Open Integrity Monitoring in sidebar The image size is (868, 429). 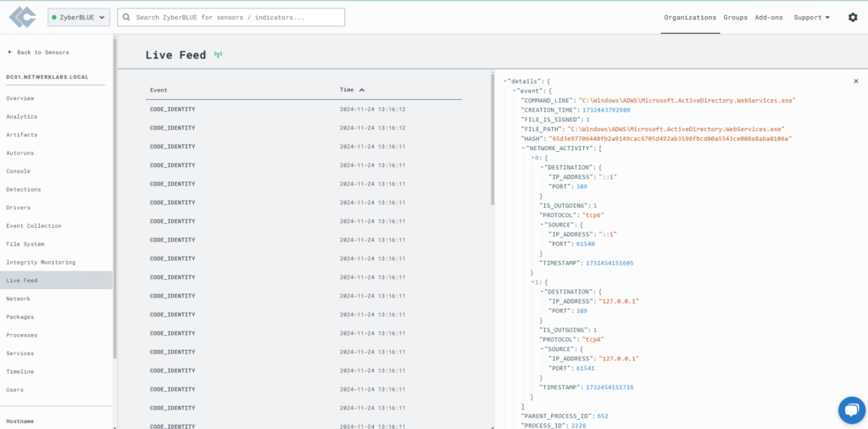41,262
